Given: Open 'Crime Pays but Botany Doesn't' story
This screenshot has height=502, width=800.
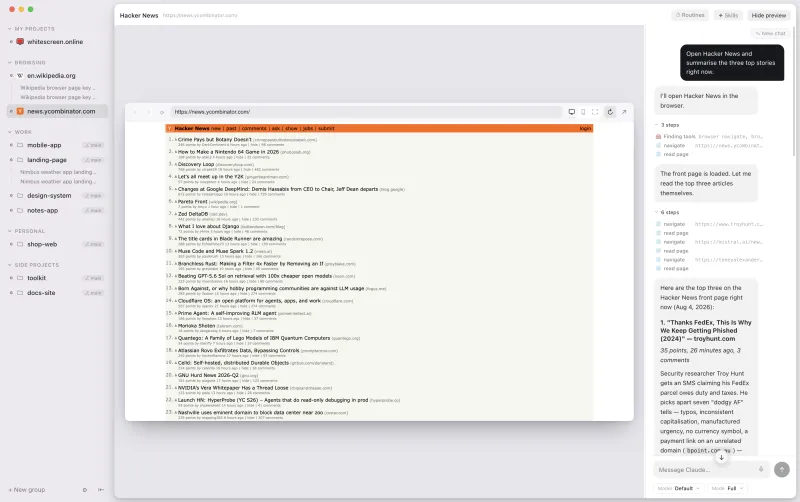Looking at the screenshot, I should [214, 139].
